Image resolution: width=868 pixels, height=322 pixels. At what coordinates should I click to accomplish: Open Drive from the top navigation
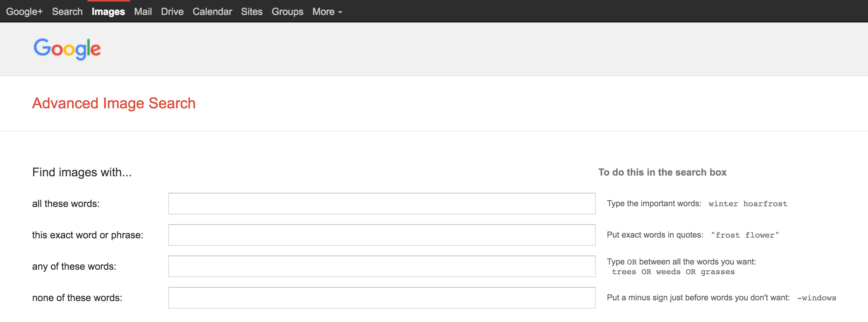tap(172, 12)
